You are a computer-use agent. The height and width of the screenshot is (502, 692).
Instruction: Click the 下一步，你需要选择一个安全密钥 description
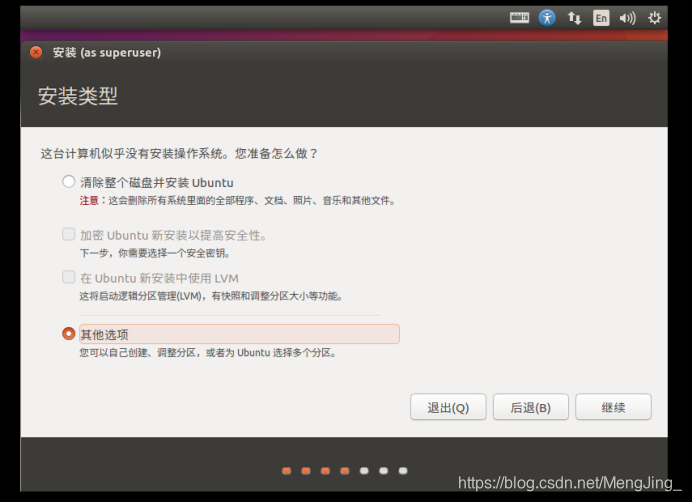154,253
